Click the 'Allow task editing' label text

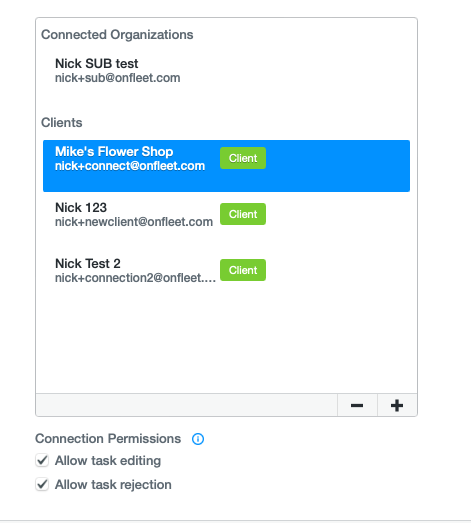point(108,461)
